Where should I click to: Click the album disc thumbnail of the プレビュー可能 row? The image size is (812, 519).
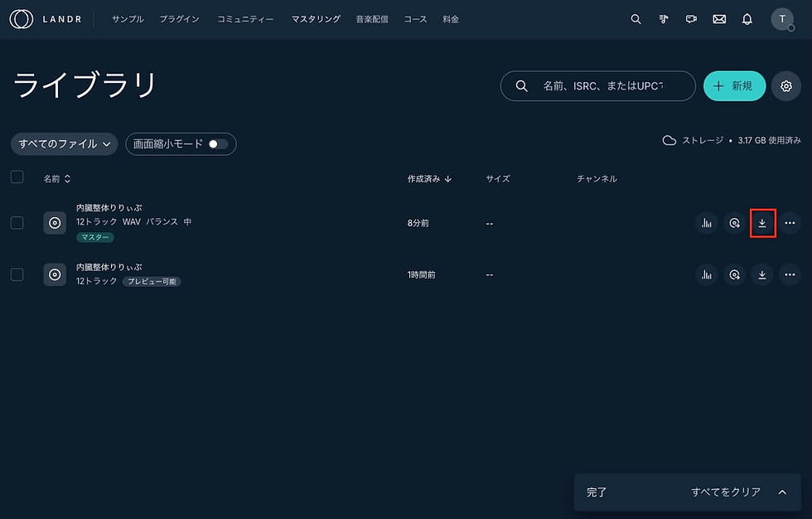55,274
